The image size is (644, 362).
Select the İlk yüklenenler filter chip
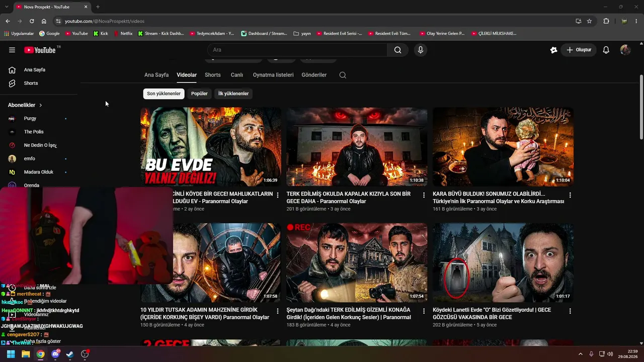[233, 94]
